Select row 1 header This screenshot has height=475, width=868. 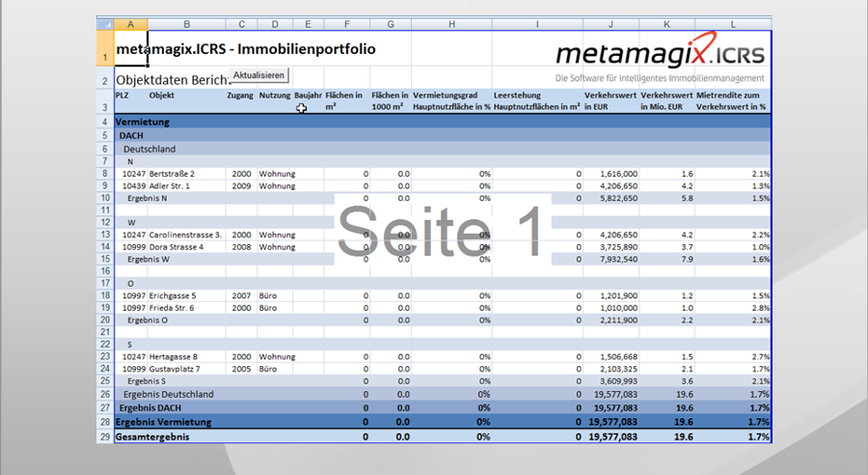click(105, 48)
